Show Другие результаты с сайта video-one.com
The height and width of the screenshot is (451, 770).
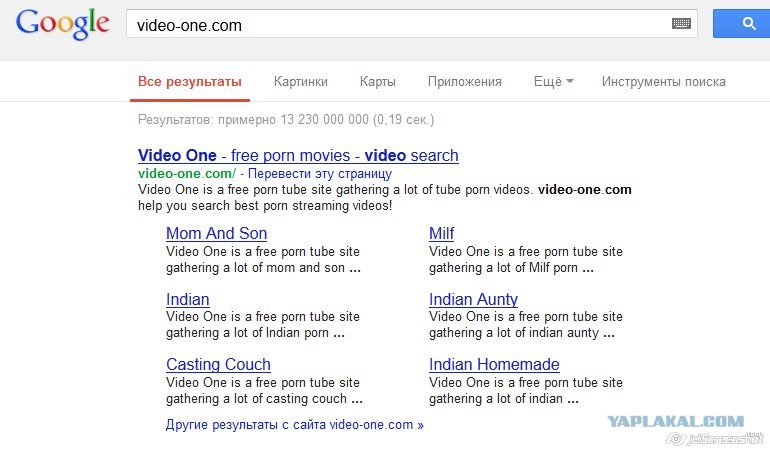tap(294, 425)
